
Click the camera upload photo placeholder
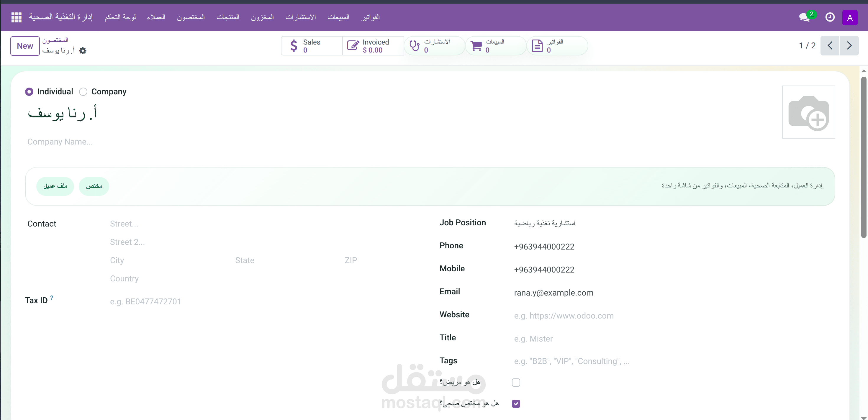pos(808,112)
